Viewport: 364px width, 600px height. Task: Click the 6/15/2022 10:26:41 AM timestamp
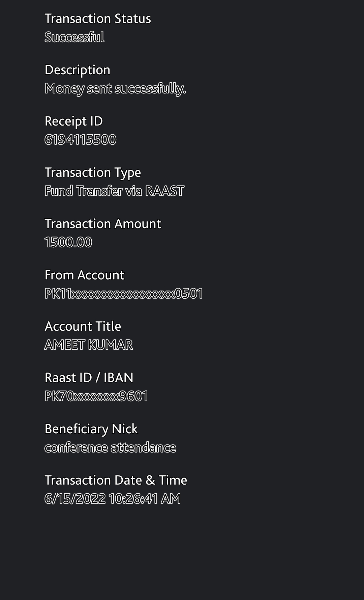[113, 499]
